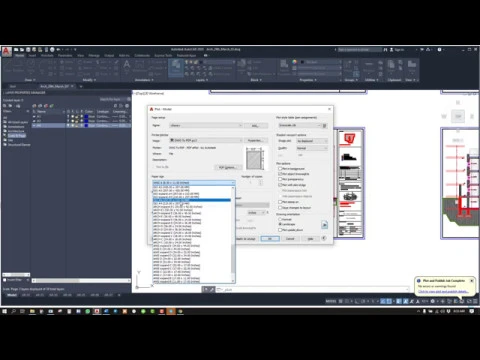
Task: Open the Output ribbon tab
Action: coord(109,55)
